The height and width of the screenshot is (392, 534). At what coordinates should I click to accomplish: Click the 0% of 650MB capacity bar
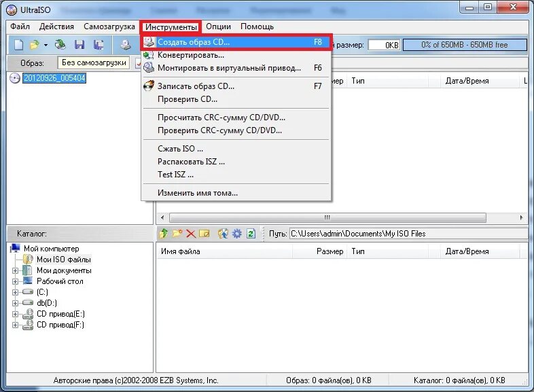pos(465,45)
